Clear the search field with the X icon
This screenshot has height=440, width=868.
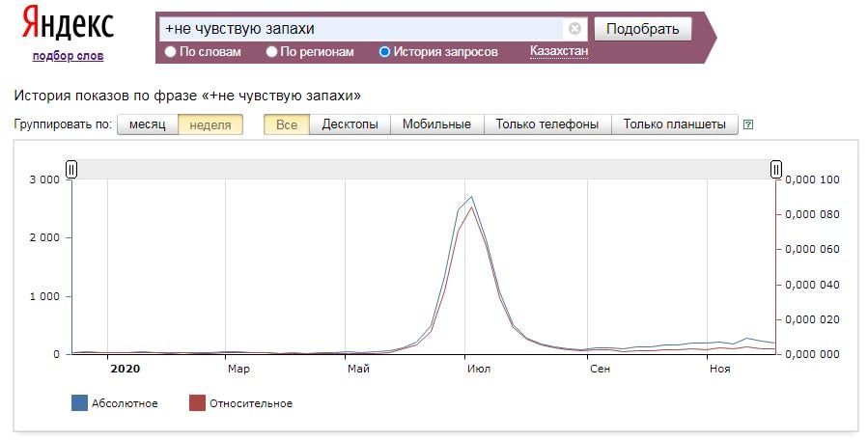click(575, 28)
